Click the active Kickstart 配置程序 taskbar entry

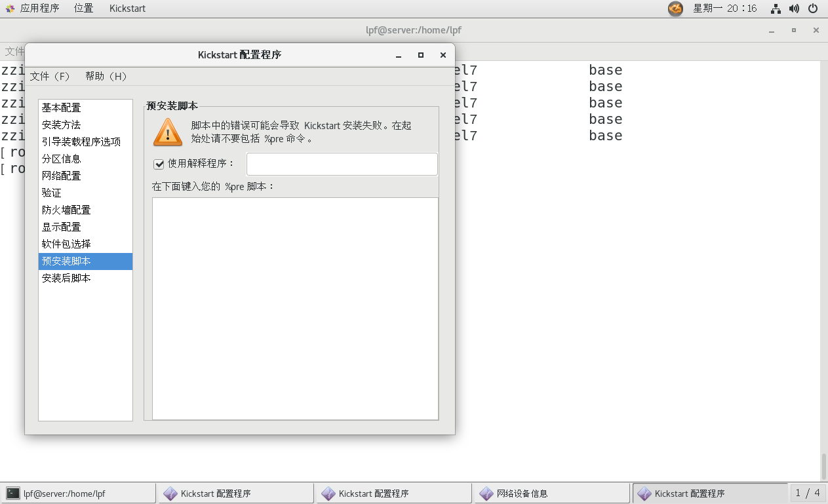coord(710,494)
